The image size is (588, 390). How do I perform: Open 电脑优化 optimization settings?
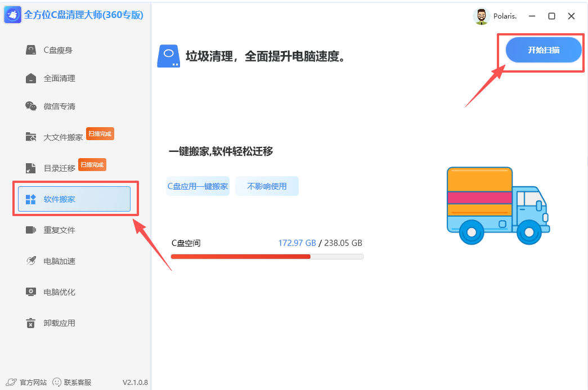[56, 292]
